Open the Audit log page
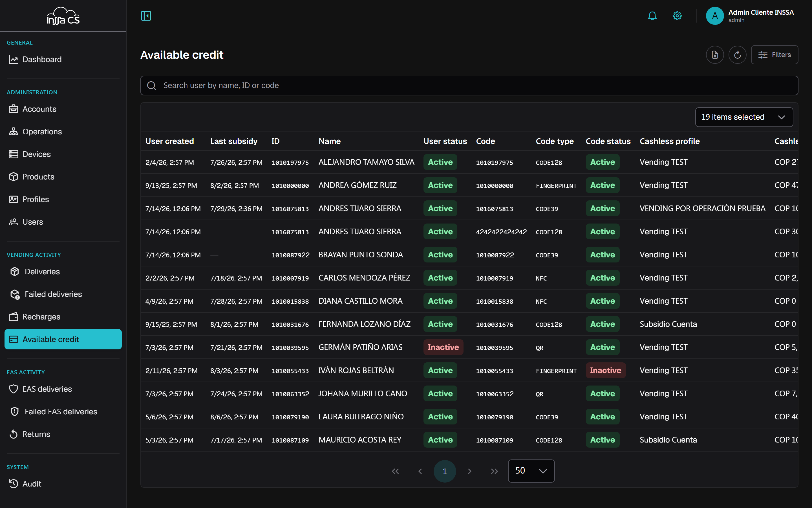 (63, 484)
